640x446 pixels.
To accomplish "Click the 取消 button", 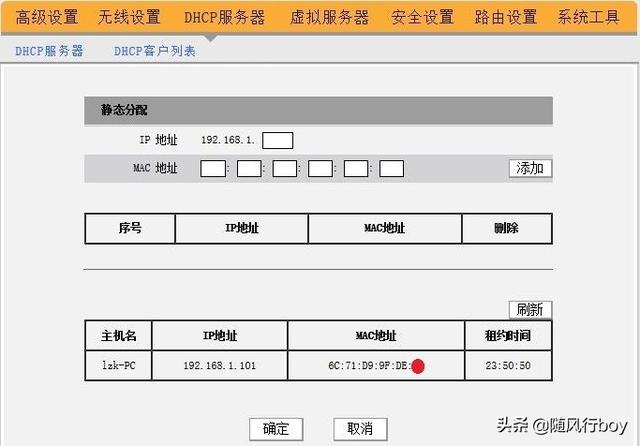I will tap(360, 429).
